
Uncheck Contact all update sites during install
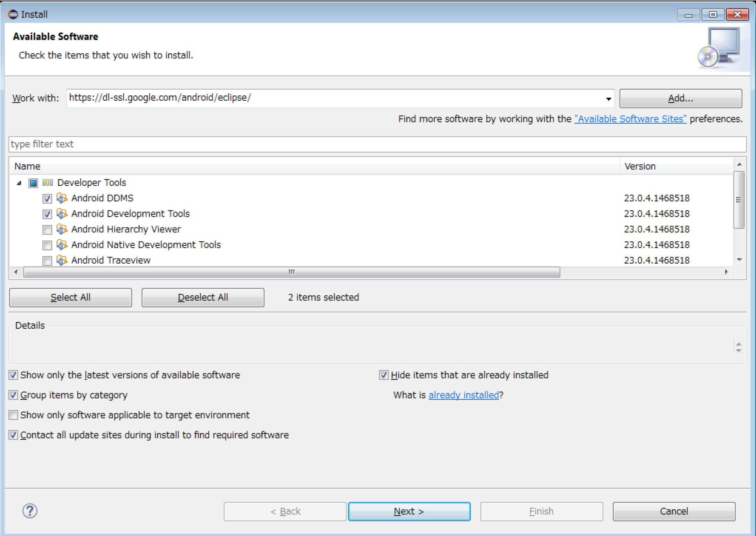(x=13, y=435)
